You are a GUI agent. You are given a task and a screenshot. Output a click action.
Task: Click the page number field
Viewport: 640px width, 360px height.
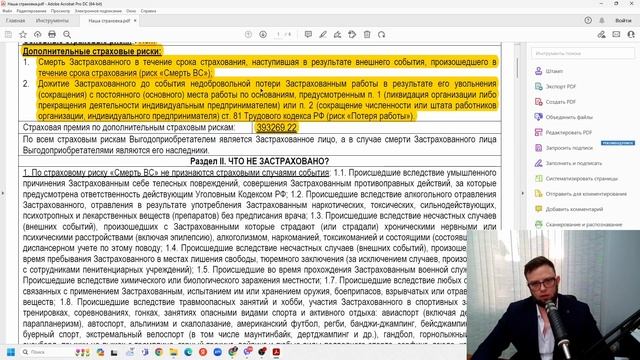point(278,35)
